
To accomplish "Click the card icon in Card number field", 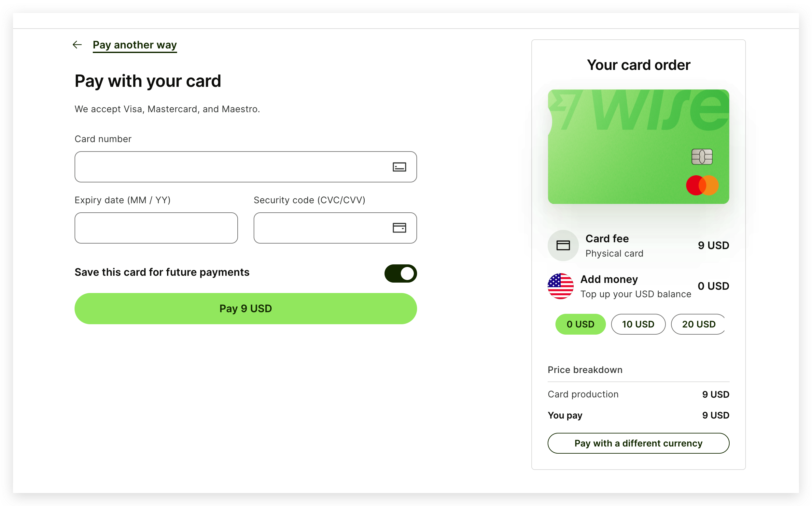I will coord(399,167).
